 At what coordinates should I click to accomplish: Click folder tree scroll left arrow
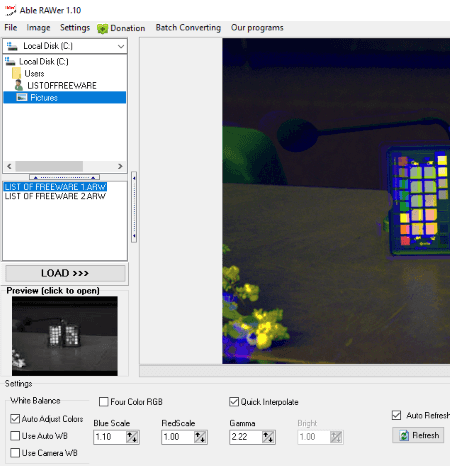9,166
